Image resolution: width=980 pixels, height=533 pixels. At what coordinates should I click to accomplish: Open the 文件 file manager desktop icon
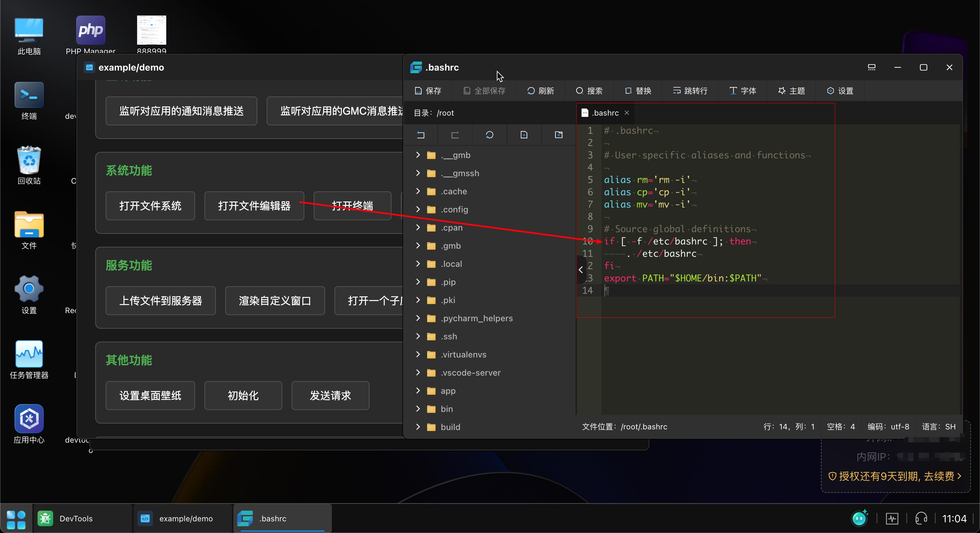pyautogui.click(x=29, y=230)
